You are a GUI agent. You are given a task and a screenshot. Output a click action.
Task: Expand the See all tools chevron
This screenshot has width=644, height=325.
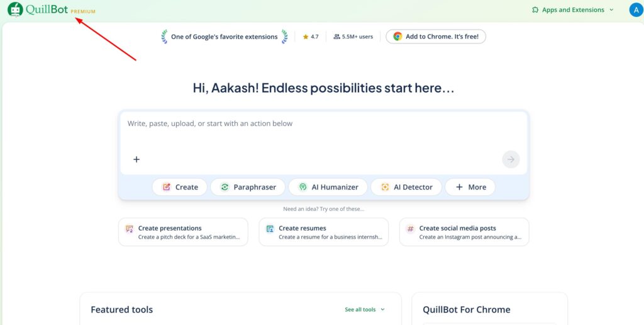383,310
